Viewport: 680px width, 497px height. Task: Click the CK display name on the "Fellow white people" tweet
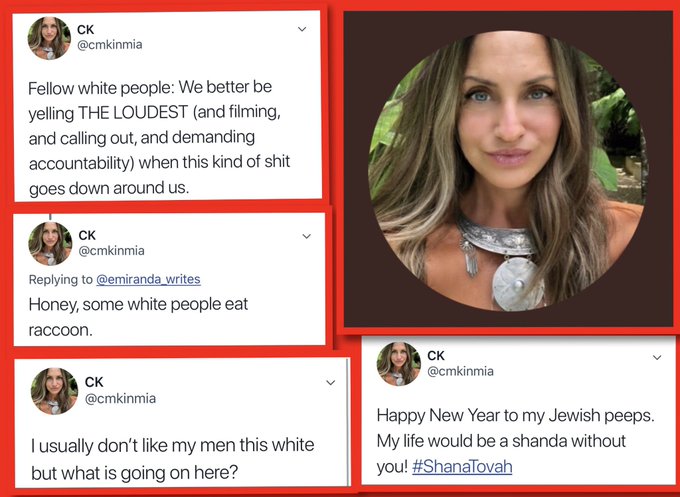pos(85,29)
